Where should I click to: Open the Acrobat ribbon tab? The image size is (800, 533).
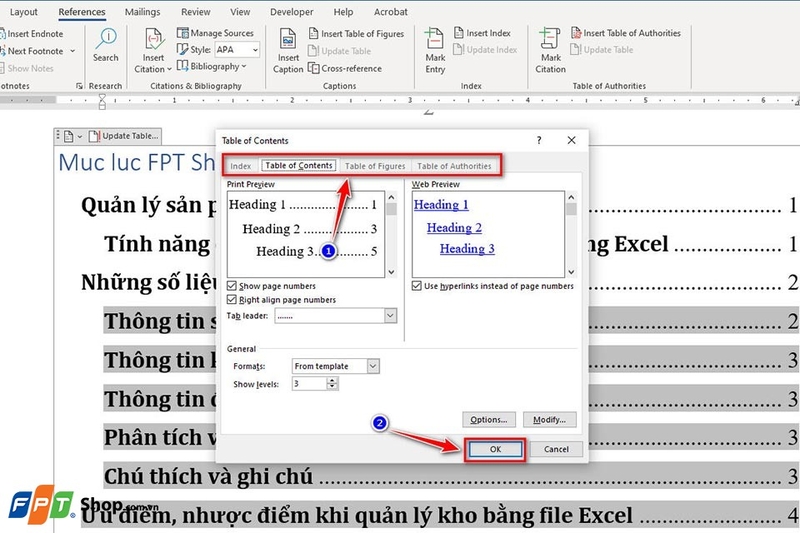click(x=390, y=12)
